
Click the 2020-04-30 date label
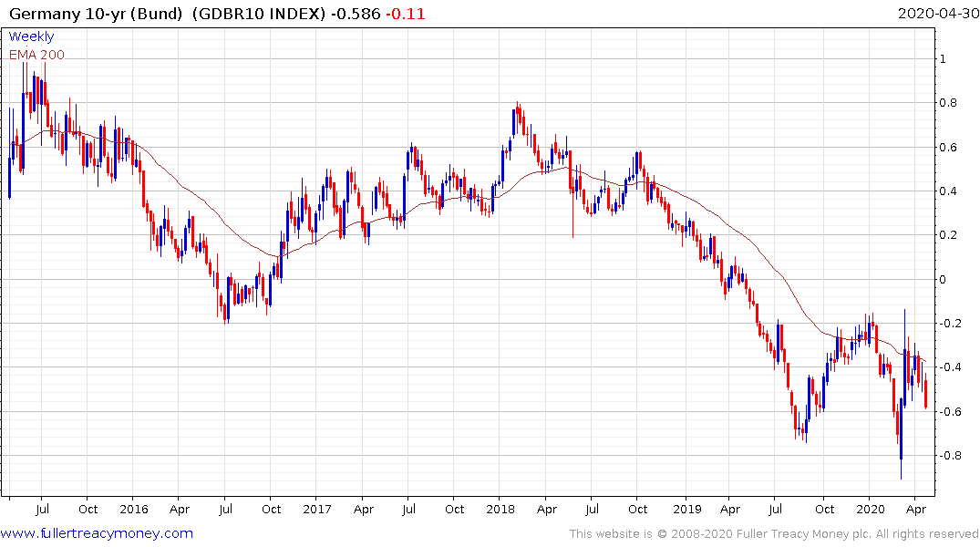click(x=937, y=14)
